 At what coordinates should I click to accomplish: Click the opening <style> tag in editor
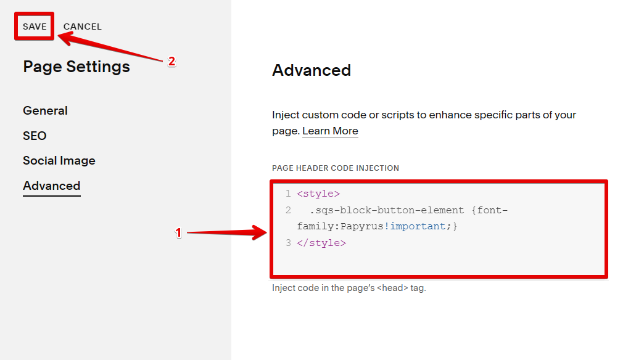point(318,194)
